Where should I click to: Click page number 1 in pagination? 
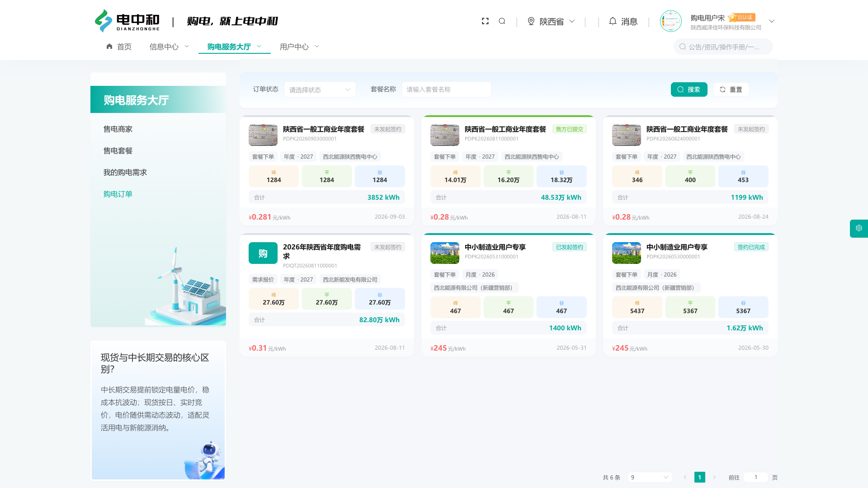(699, 477)
